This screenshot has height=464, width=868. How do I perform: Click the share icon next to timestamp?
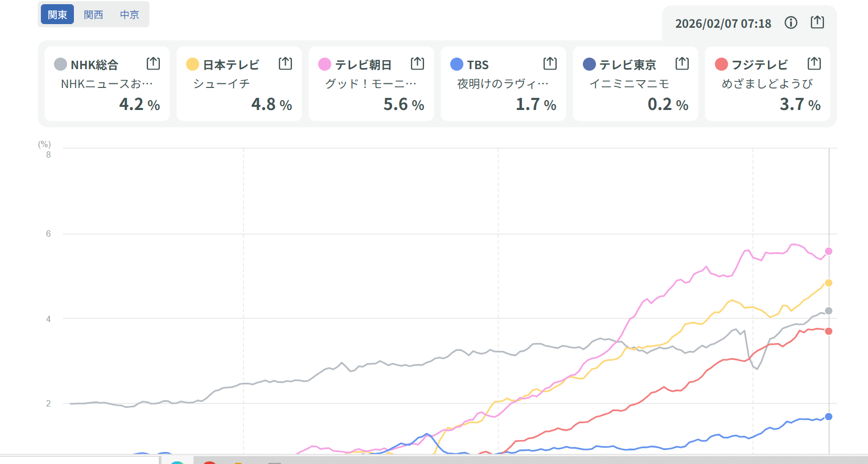click(817, 23)
